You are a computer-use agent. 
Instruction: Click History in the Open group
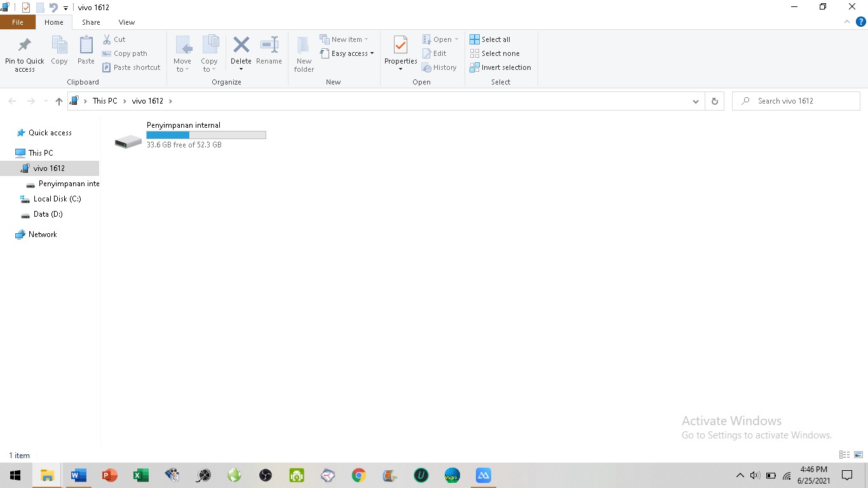(439, 67)
